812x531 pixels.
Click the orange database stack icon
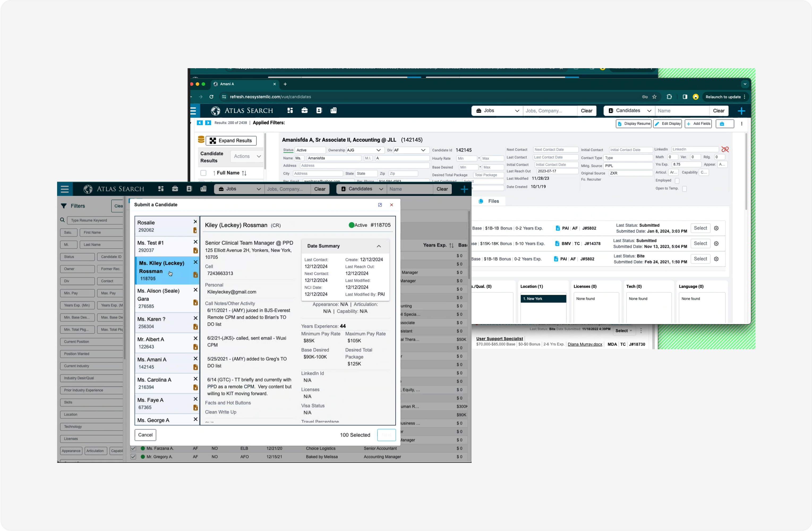201,140
